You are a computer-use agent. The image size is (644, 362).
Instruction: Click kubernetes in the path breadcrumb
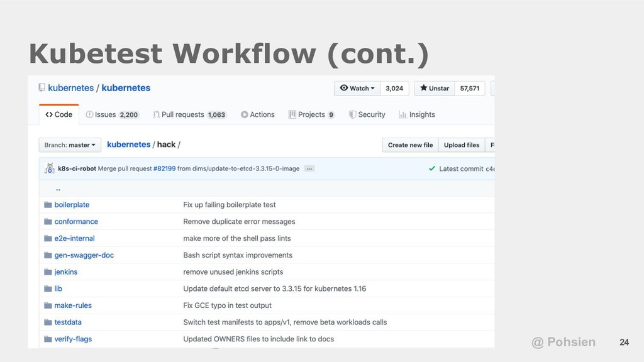click(128, 145)
